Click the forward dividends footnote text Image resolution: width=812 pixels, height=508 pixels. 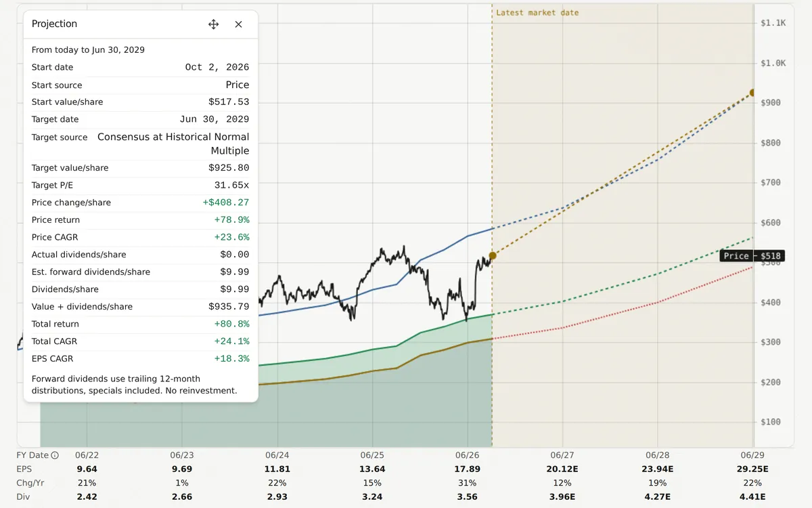click(135, 385)
